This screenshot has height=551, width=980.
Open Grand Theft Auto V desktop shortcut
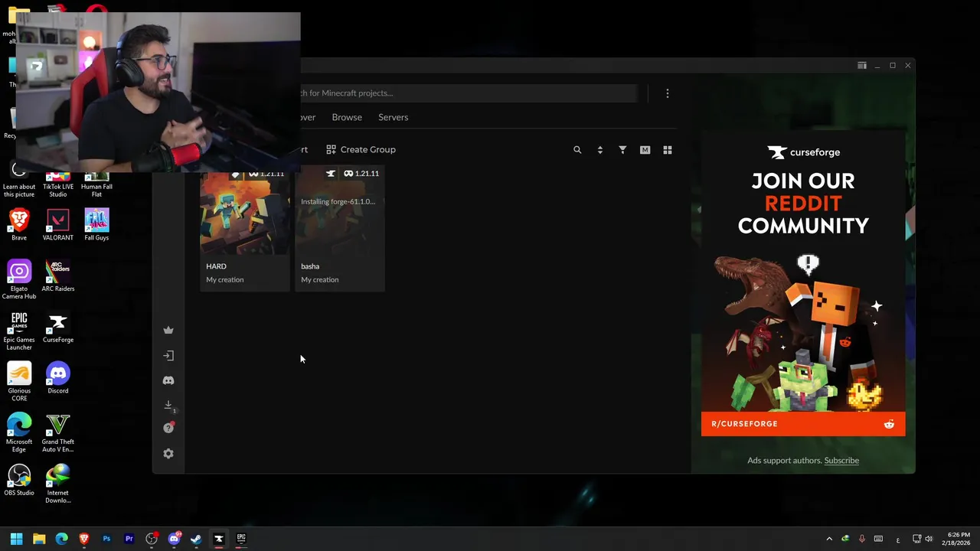click(58, 432)
